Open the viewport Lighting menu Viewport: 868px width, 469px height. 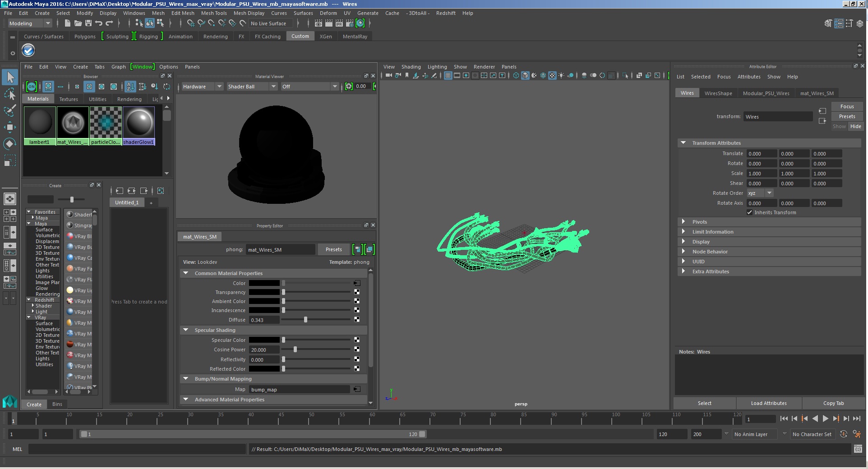coord(437,67)
